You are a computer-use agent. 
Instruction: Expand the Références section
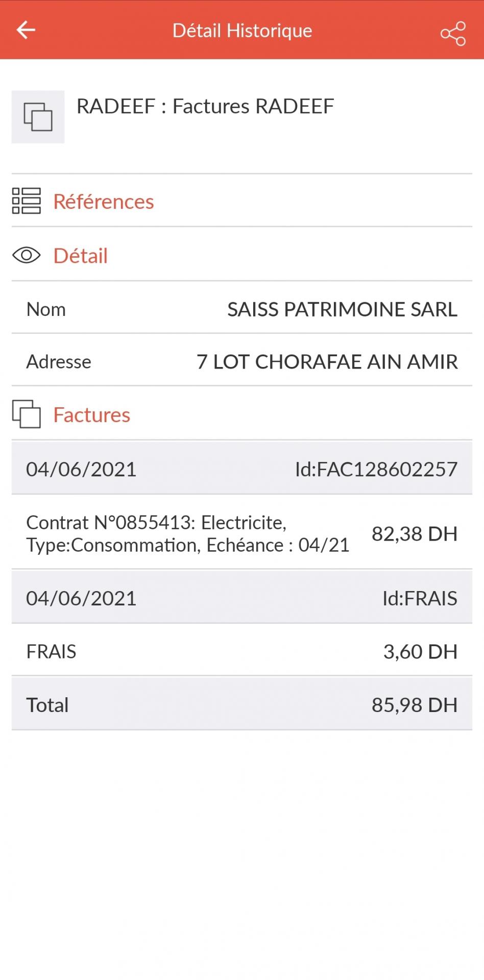tap(104, 202)
